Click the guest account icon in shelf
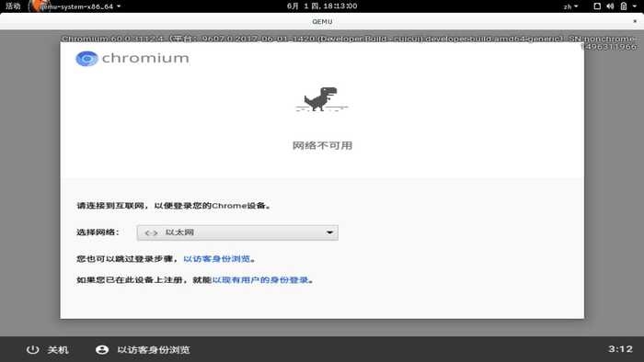 (102, 350)
